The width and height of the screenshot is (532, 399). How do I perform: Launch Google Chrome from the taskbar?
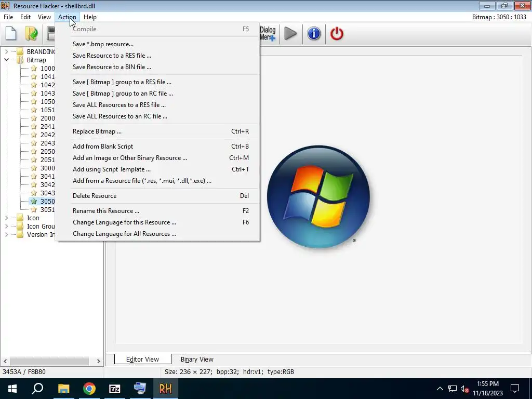tap(89, 389)
